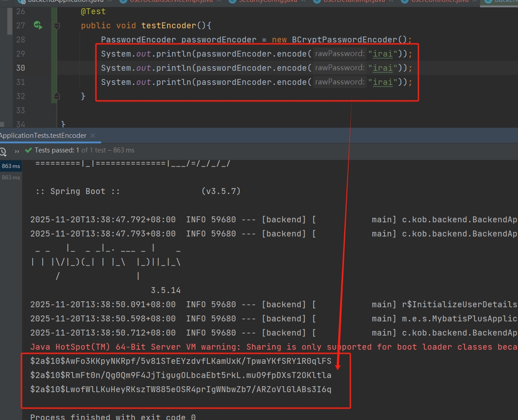The width and height of the screenshot is (518, 420).
Task: Select the second 863 ms test result row
Action: [11, 178]
